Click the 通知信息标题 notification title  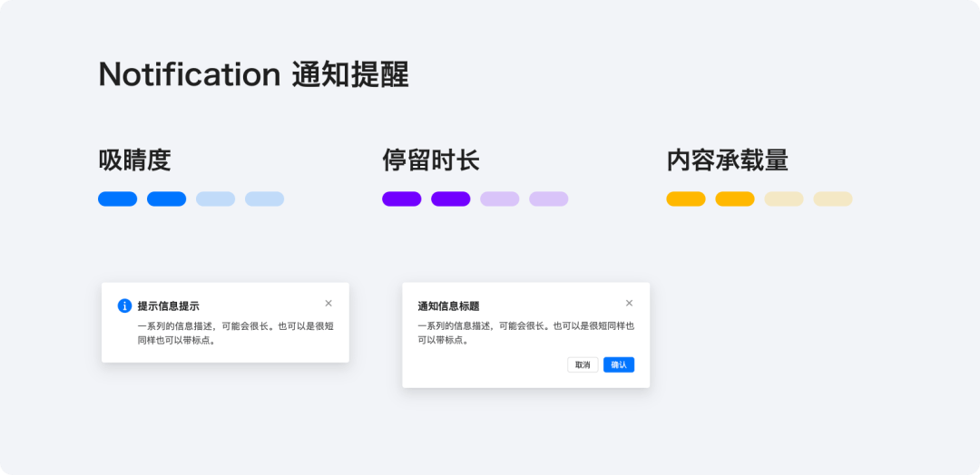[x=449, y=305]
